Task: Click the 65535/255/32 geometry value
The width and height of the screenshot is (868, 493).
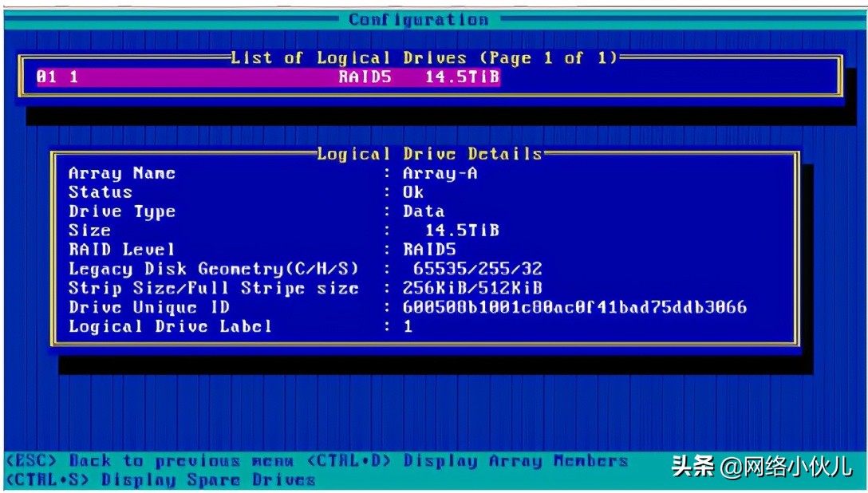Action: (478, 269)
